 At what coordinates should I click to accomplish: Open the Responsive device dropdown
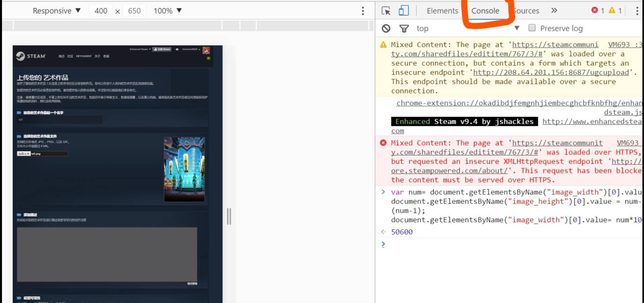tap(57, 11)
